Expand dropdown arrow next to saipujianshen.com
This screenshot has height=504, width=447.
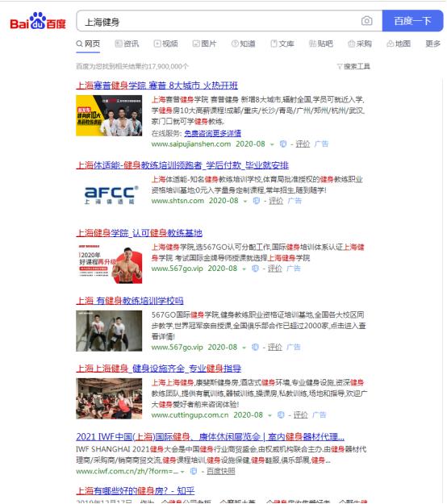click(x=272, y=144)
